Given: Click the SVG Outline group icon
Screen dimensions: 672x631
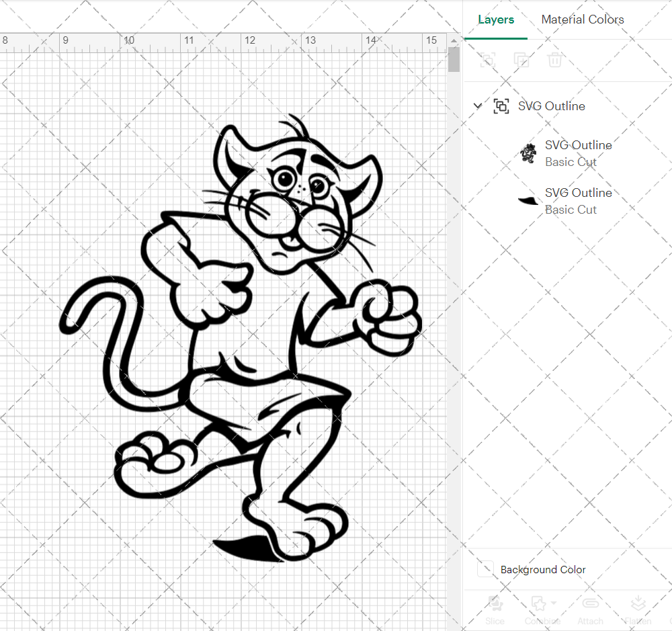Looking at the screenshot, I should point(501,106).
